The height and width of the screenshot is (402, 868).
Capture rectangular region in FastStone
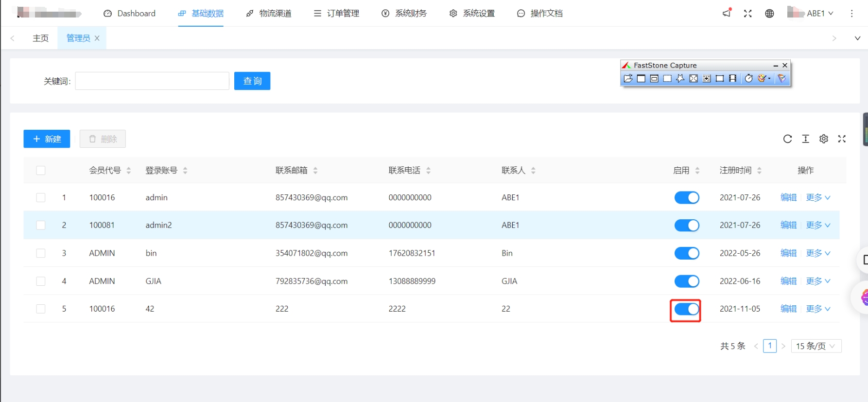[x=667, y=78]
